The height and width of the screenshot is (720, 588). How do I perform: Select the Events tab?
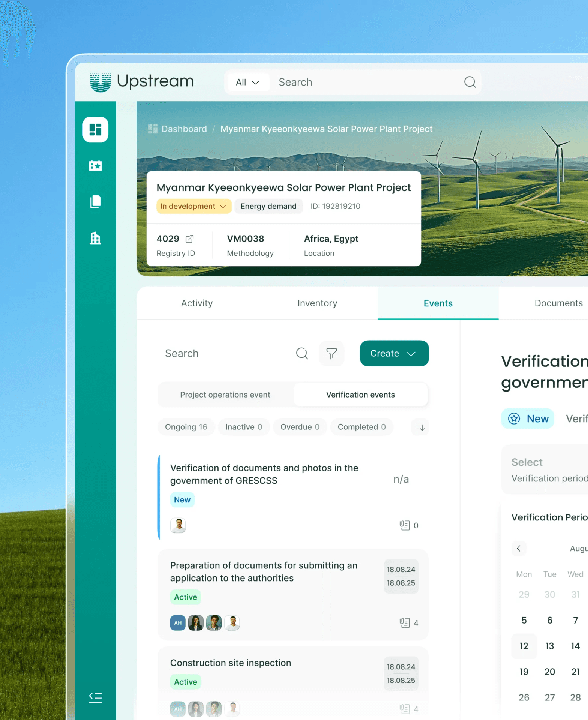coord(438,303)
